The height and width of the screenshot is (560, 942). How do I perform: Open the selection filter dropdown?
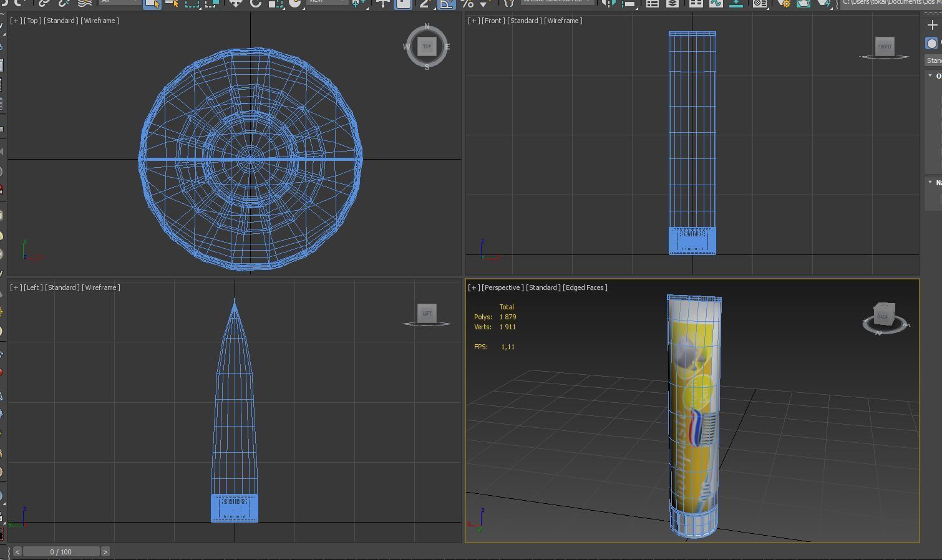click(x=119, y=2)
